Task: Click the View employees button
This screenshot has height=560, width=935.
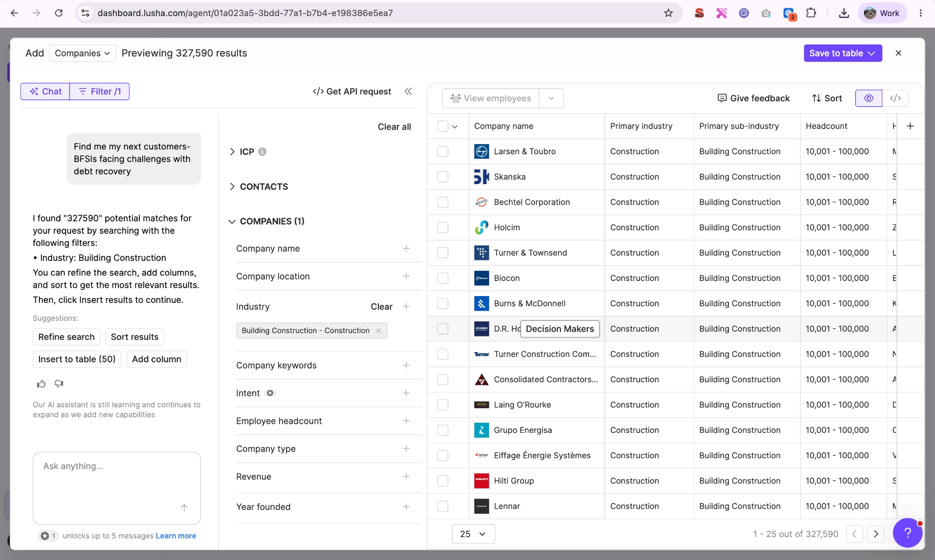Action: [x=491, y=98]
